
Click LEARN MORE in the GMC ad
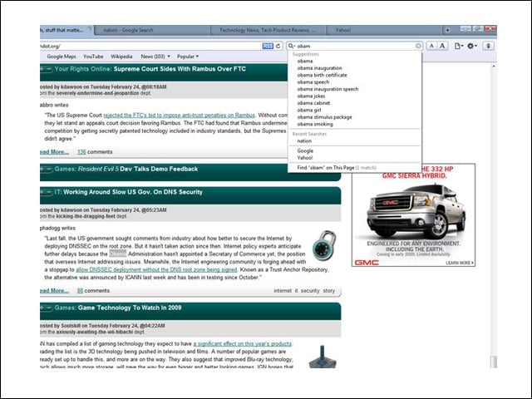(460, 263)
